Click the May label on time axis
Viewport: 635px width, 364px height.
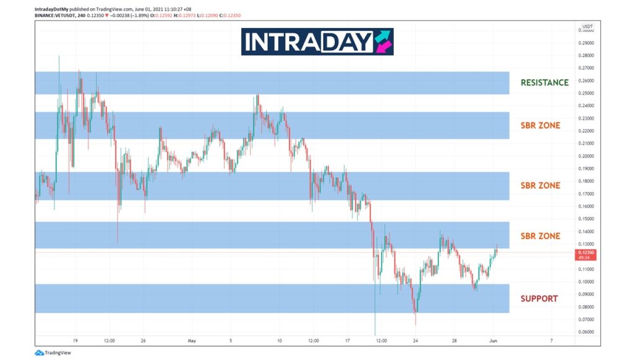pos(192,340)
